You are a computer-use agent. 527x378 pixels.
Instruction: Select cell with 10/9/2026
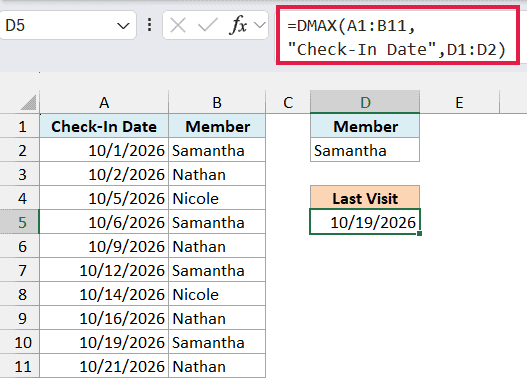pos(104,247)
